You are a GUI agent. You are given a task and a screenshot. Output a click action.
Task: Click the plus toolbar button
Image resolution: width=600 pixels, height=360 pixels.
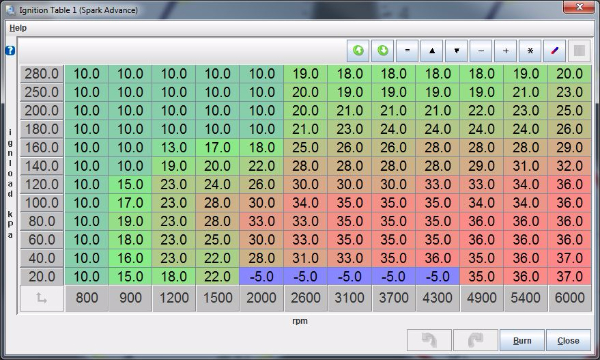(505, 50)
